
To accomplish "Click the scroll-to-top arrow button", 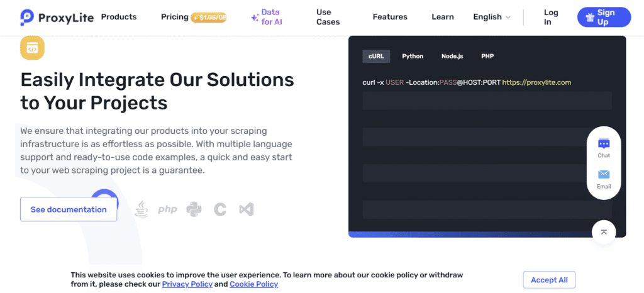I will (604, 232).
